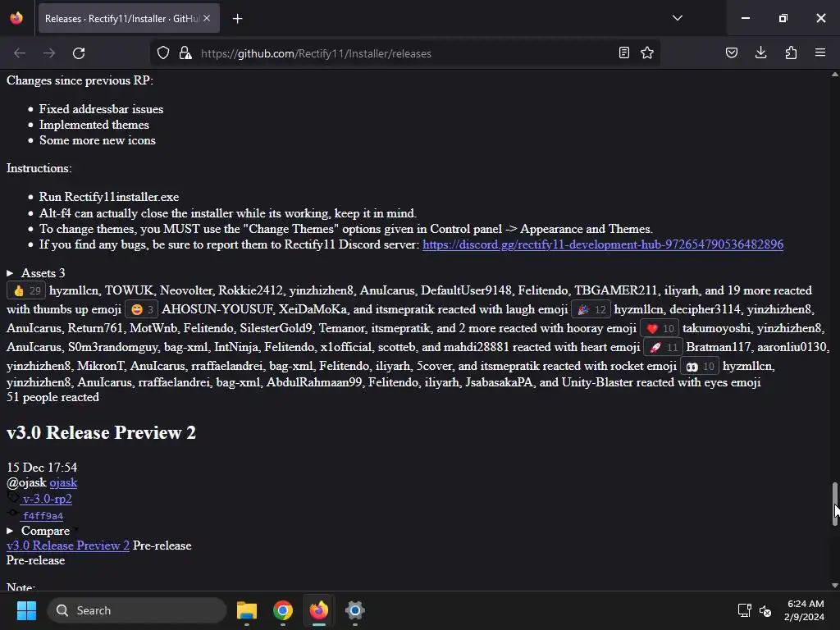Viewport: 840px width, 630px height.
Task: Open the Rectify11 Discord invite link
Action: [x=603, y=244]
